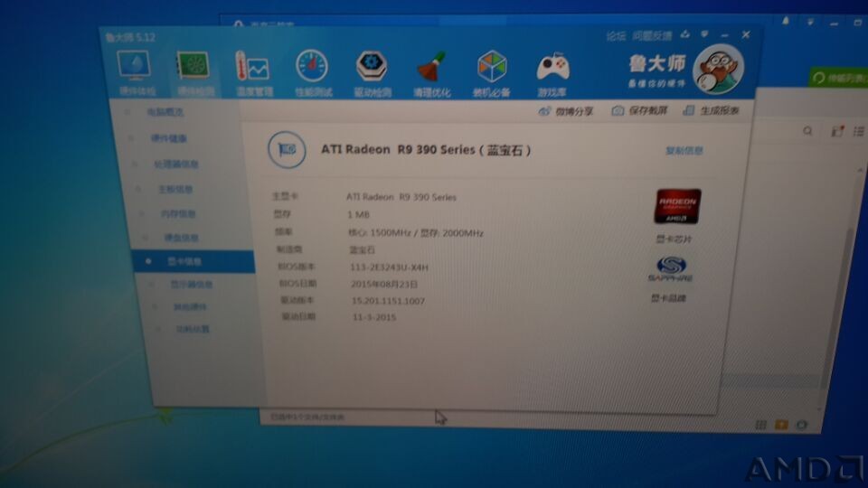
Task: Click the share icon next to 问题反馈
Action: pyautogui.click(x=685, y=34)
